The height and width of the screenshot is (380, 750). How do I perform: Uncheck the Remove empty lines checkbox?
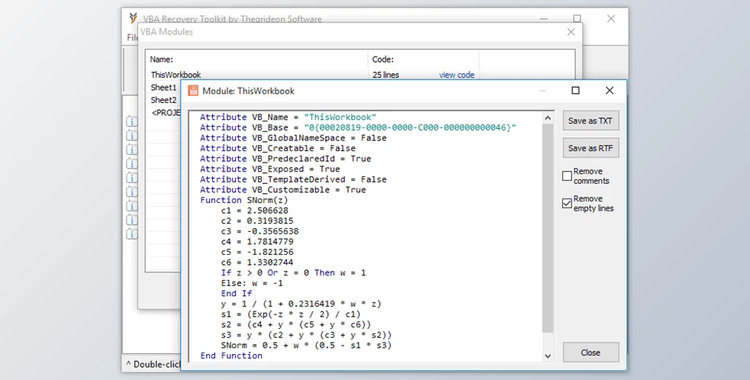567,203
